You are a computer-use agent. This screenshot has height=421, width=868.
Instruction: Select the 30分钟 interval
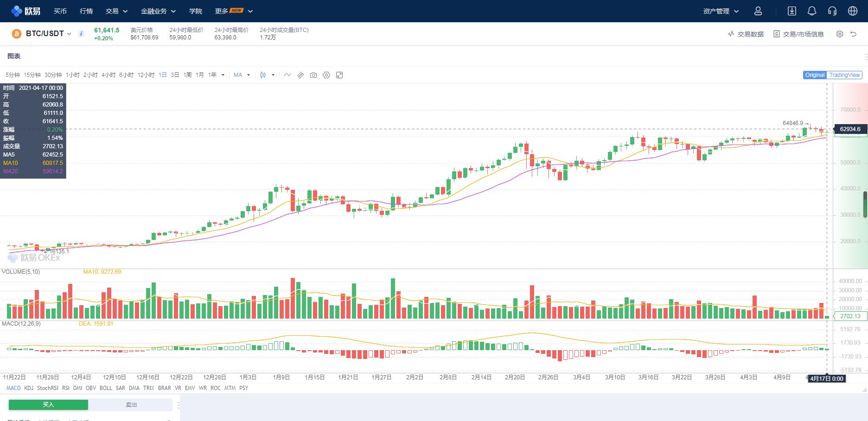53,75
